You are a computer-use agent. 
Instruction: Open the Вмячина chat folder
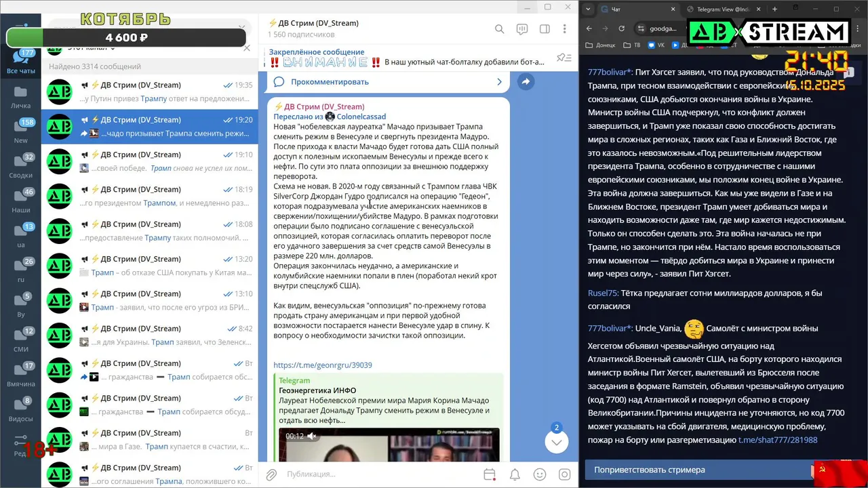[x=21, y=374]
